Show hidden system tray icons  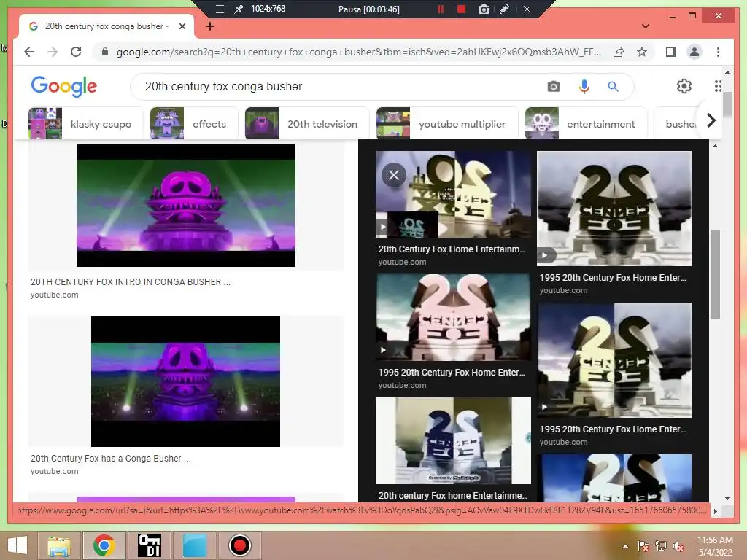(x=625, y=546)
